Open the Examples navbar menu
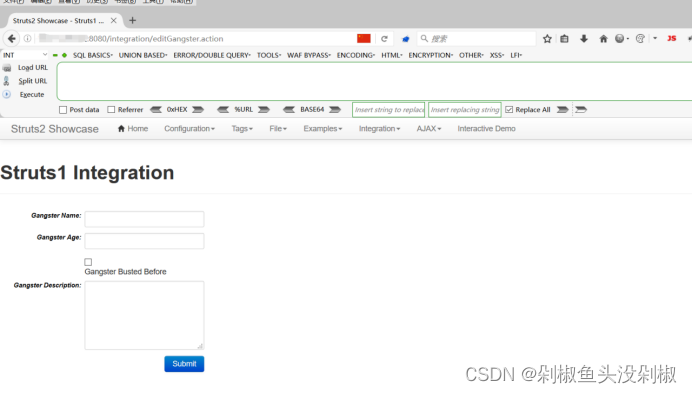 tap(323, 128)
